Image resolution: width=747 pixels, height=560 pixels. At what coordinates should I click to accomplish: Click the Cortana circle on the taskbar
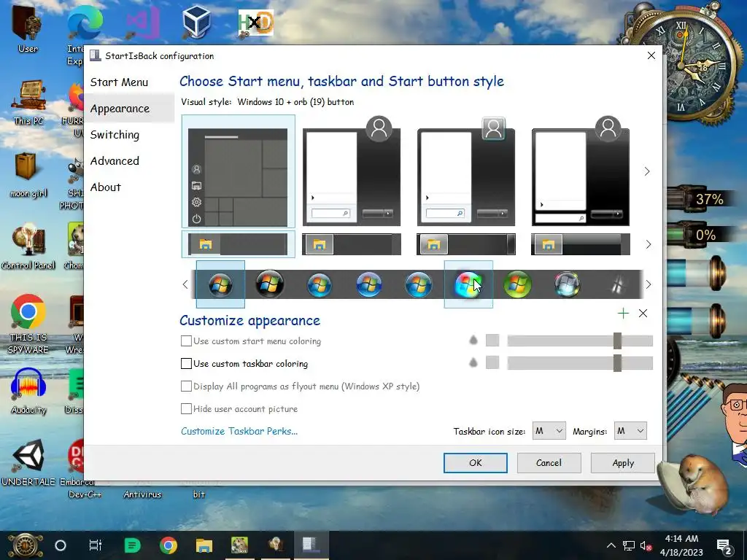pos(61,545)
